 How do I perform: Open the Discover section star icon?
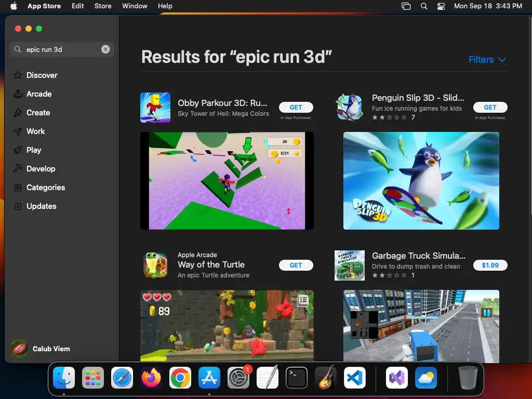pyautogui.click(x=18, y=75)
